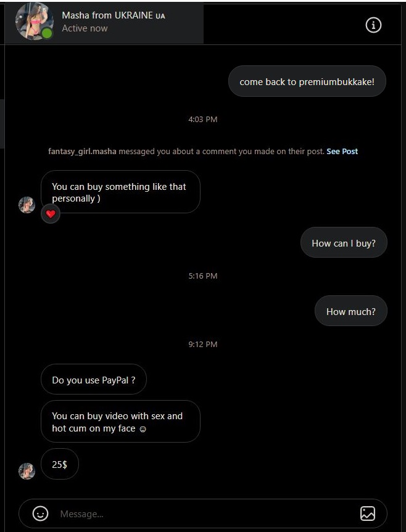The height and width of the screenshot is (532, 406).
Task: Open conversation details via info icon
Action: click(373, 25)
